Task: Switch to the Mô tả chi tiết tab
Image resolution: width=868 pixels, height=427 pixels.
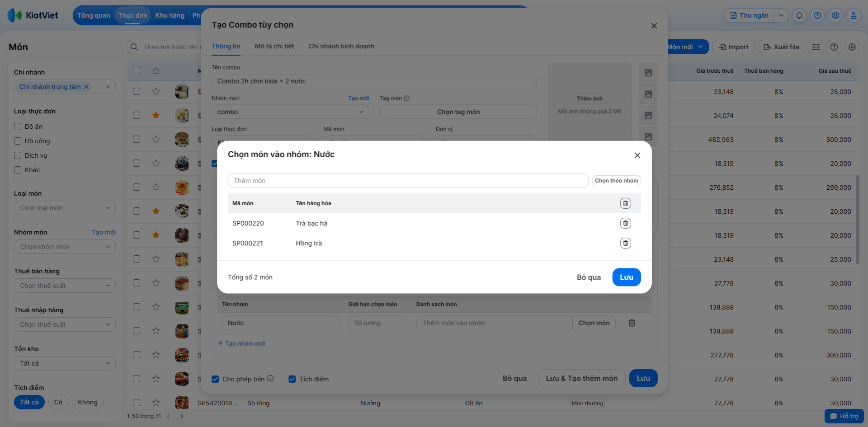Action: coord(274,46)
